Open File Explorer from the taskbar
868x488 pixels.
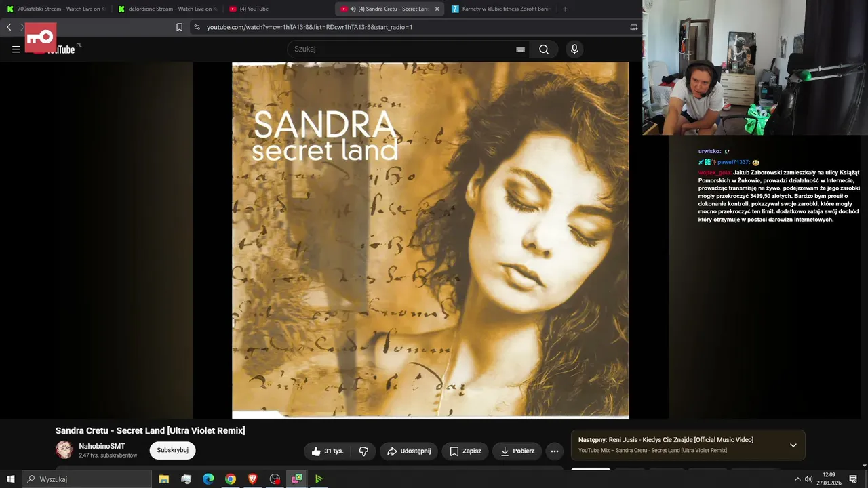pyautogui.click(x=164, y=479)
